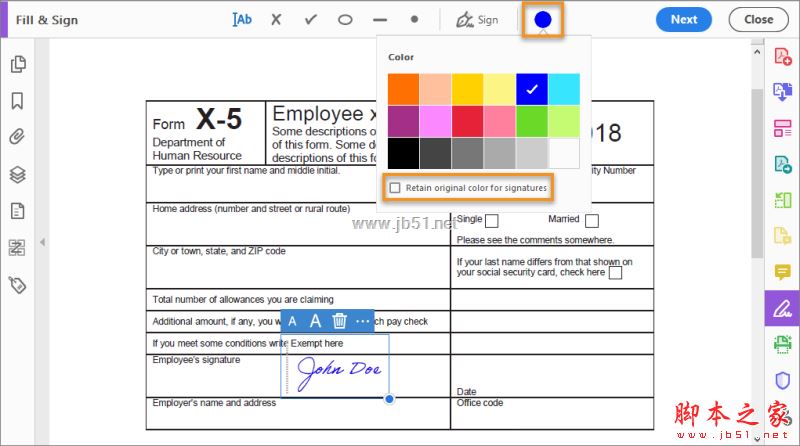Select the Add Text tool
Image resolution: width=800 pixels, height=446 pixels.
click(242, 20)
